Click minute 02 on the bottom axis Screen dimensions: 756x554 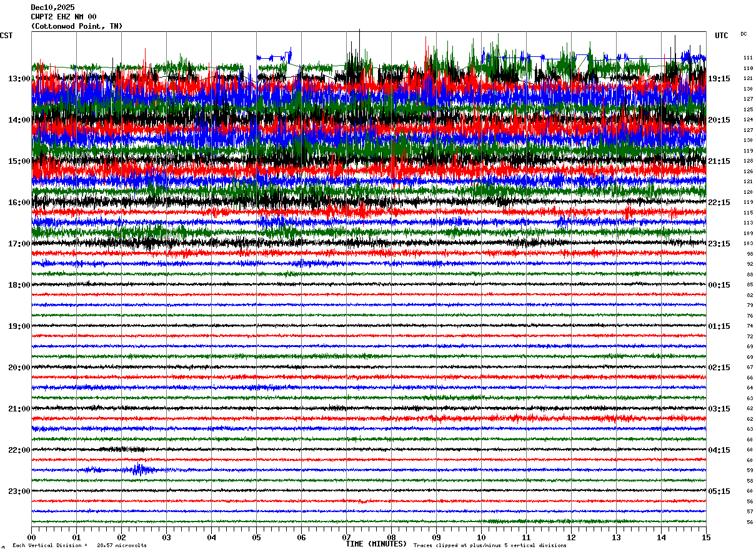[121, 537]
